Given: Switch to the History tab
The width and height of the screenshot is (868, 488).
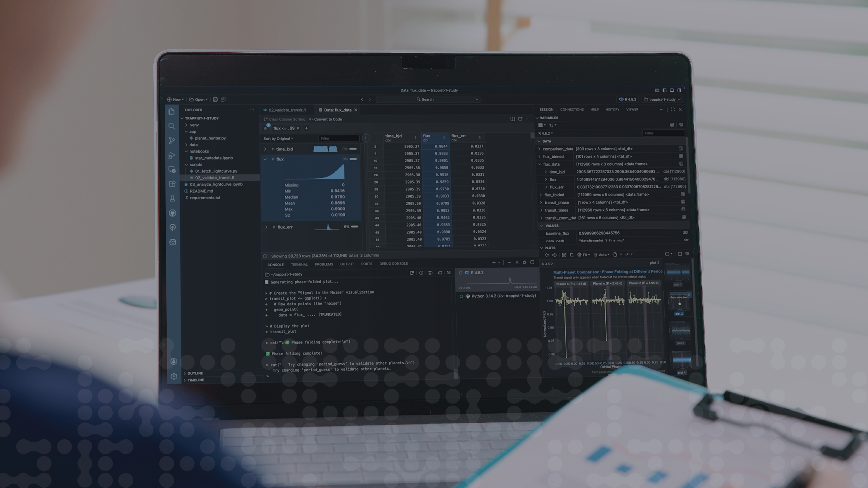Looking at the screenshot, I should click(x=612, y=110).
